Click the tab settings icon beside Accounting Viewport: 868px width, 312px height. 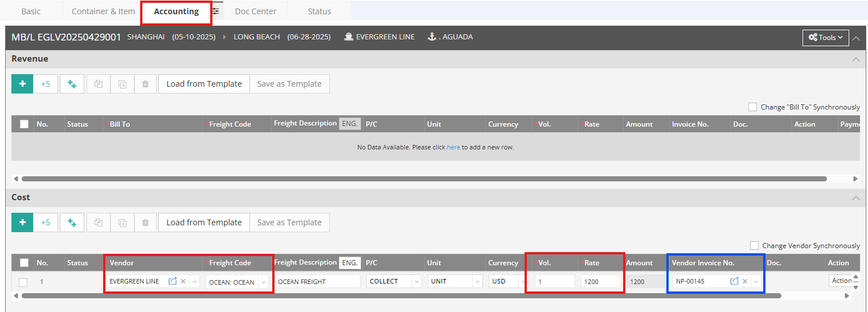[215, 11]
